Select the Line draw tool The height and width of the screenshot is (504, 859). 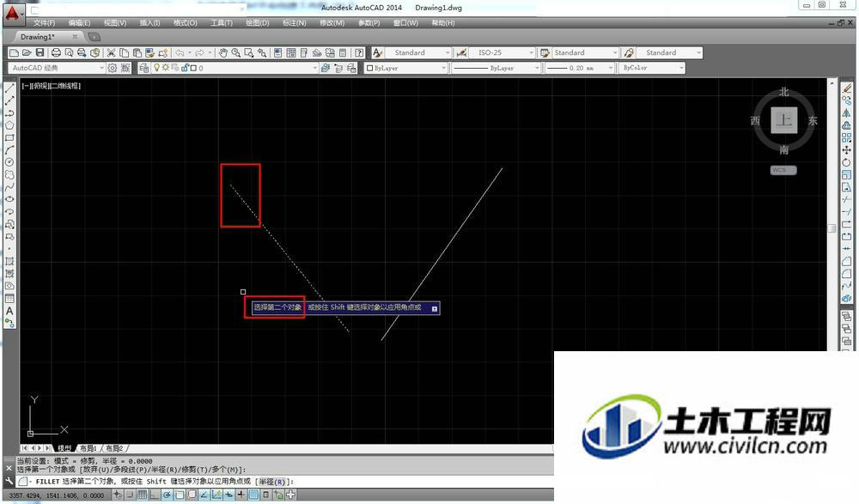pyautogui.click(x=9, y=88)
